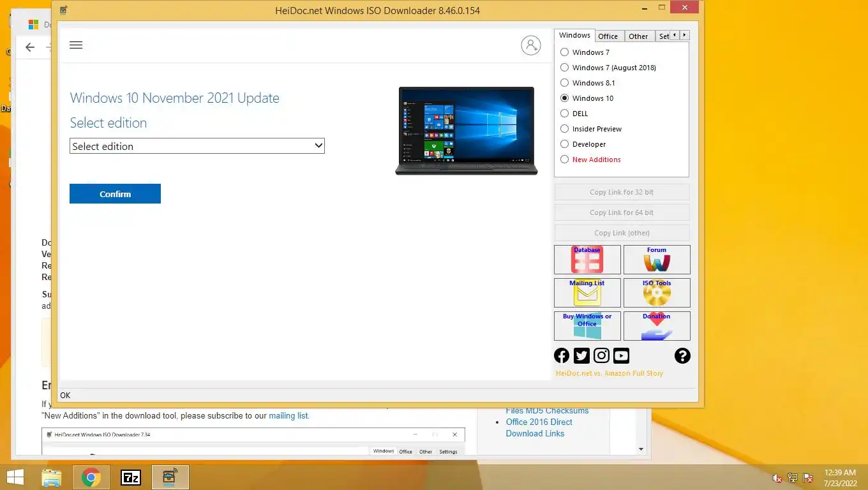This screenshot has height=490, width=868.
Task: Open the Mailing List icon button
Action: pos(587,293)
